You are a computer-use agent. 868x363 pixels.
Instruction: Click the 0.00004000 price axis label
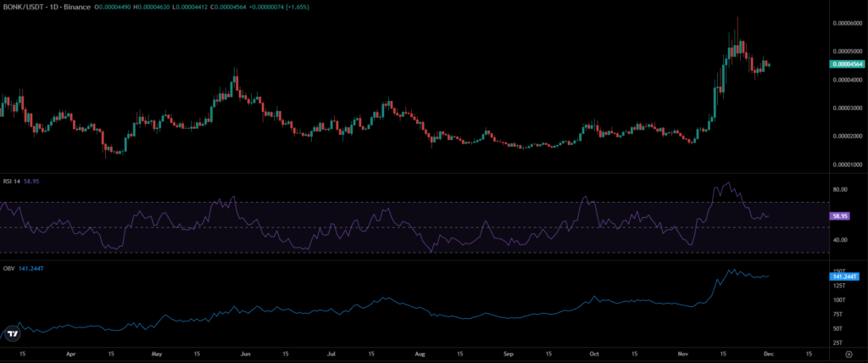click(848, 80)
